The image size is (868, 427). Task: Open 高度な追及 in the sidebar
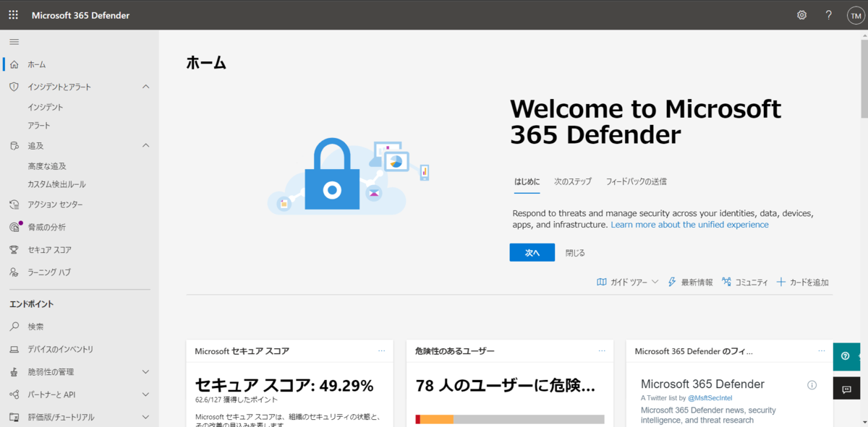pos(47,166)
